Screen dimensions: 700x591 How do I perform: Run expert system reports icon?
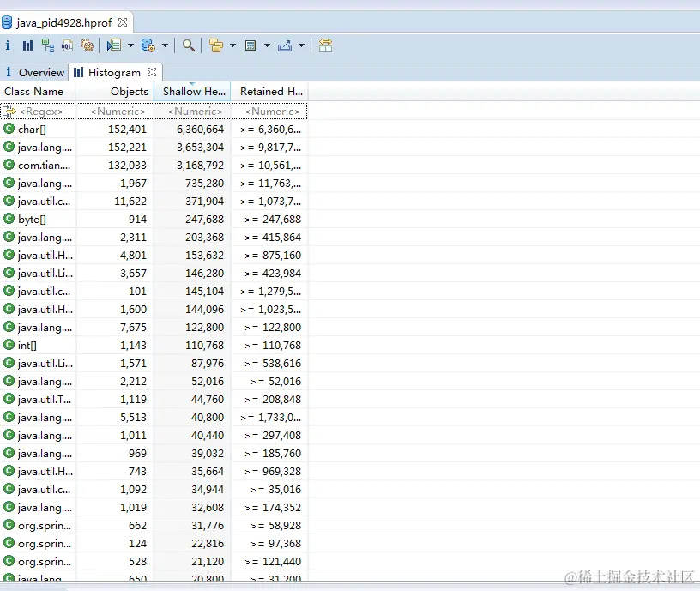(x=114, y=45)
